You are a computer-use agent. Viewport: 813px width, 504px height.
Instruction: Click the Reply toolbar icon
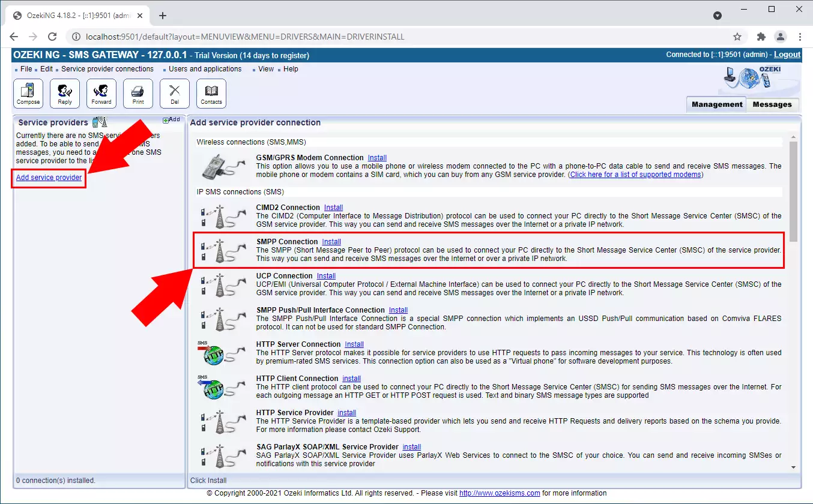pos(65,94)
